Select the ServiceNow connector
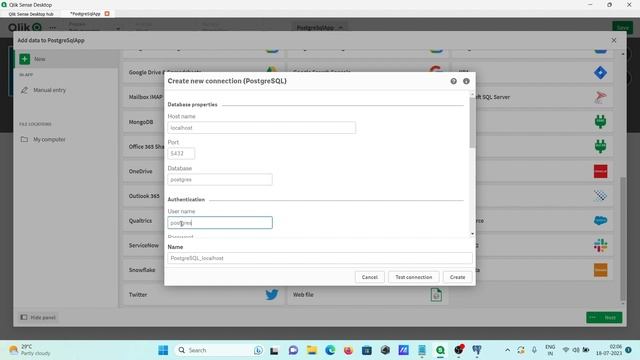 pos(144,245)
